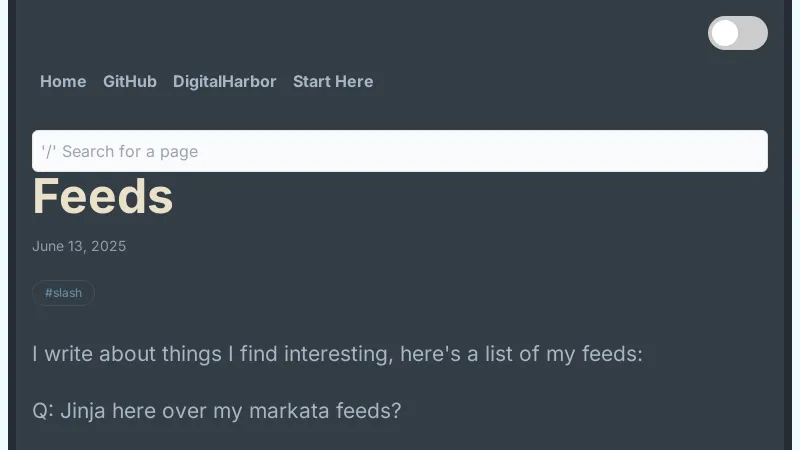Click the empty right end of the search bar

tap(700, 151)
